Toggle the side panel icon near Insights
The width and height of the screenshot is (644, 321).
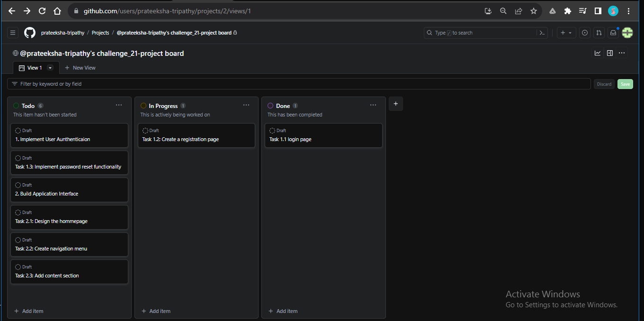[609, 53]
